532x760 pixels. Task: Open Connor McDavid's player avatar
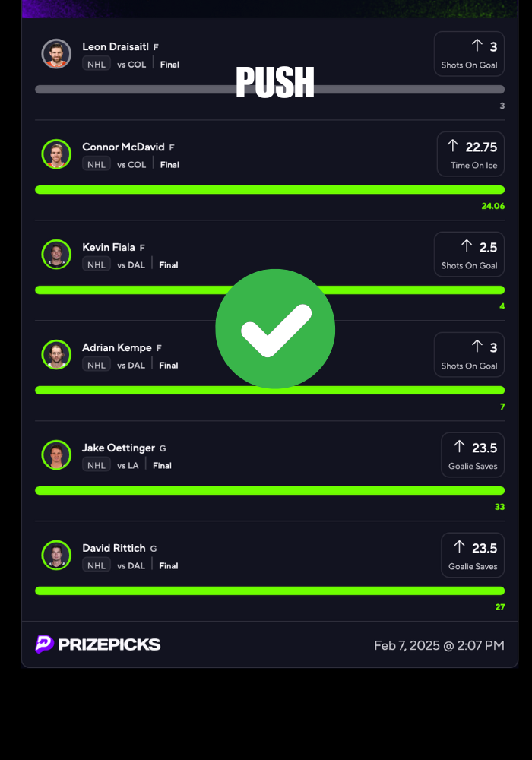(56, 154)
